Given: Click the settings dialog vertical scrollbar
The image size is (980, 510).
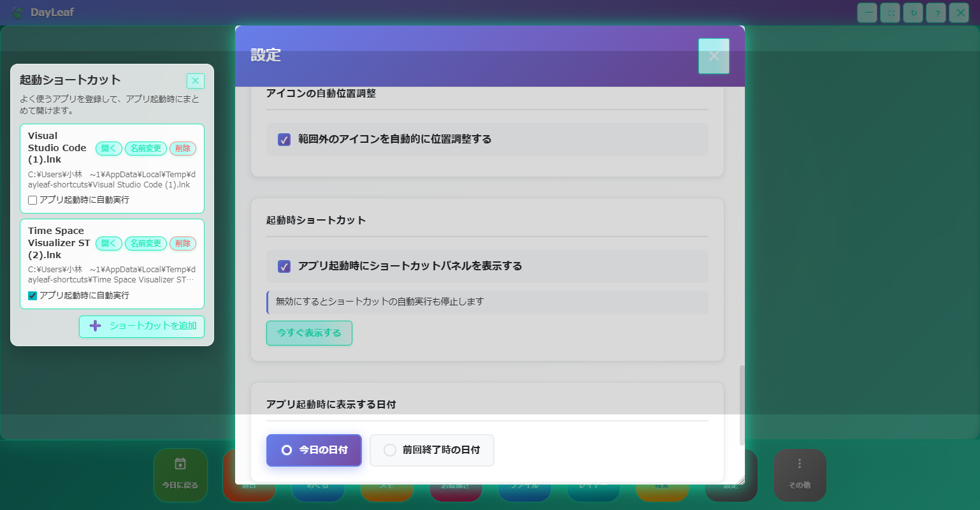Looking at the screenshot, I should (742, 405).
